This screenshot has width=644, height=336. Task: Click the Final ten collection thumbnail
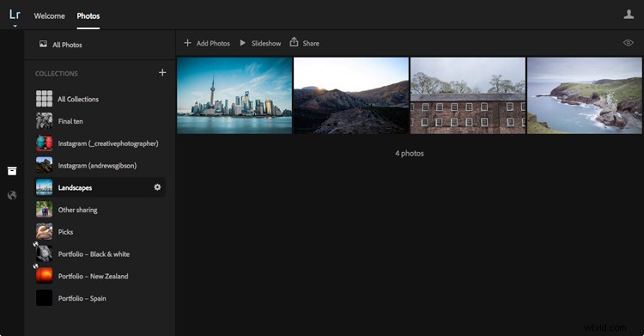coord(44,121)
